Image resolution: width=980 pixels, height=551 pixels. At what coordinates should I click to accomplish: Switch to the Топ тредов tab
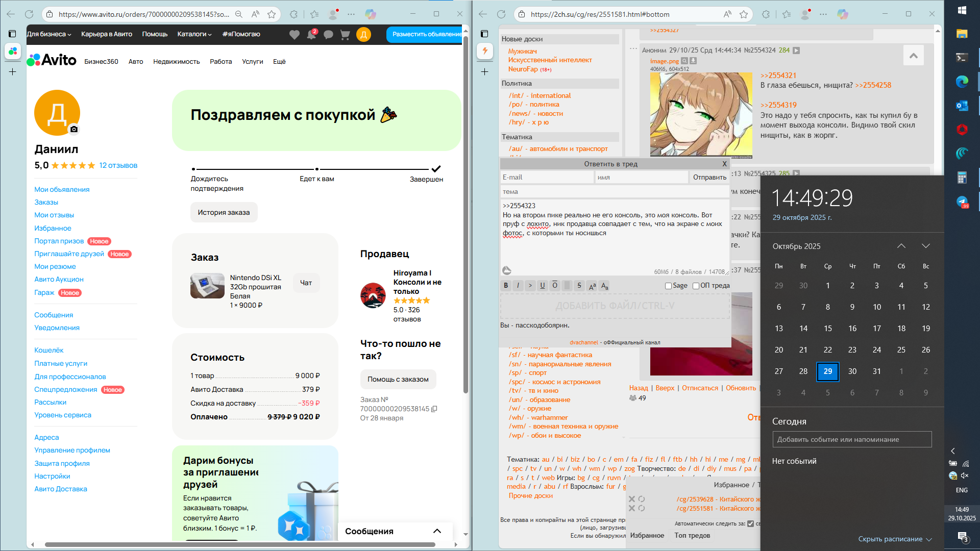[x=692, y=535]
